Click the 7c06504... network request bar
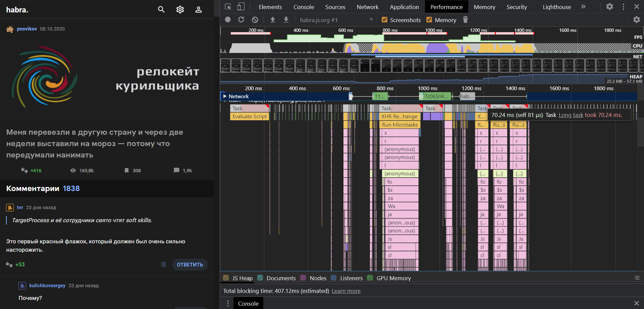The height and width of the screenshot is (309, 644). pyautogui.click(x=435, y=97)
